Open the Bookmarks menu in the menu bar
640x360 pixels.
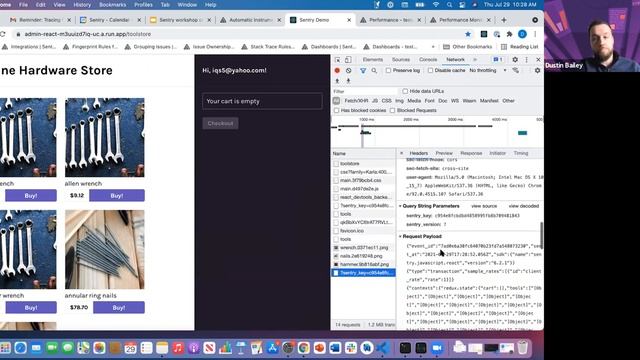(x=112, y=5)
